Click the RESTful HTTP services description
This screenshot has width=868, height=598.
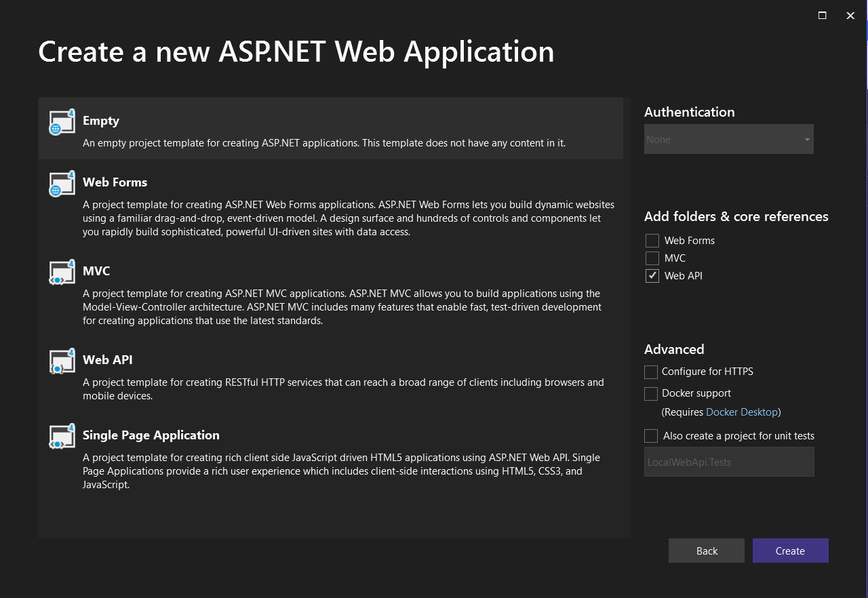point(343,389)
